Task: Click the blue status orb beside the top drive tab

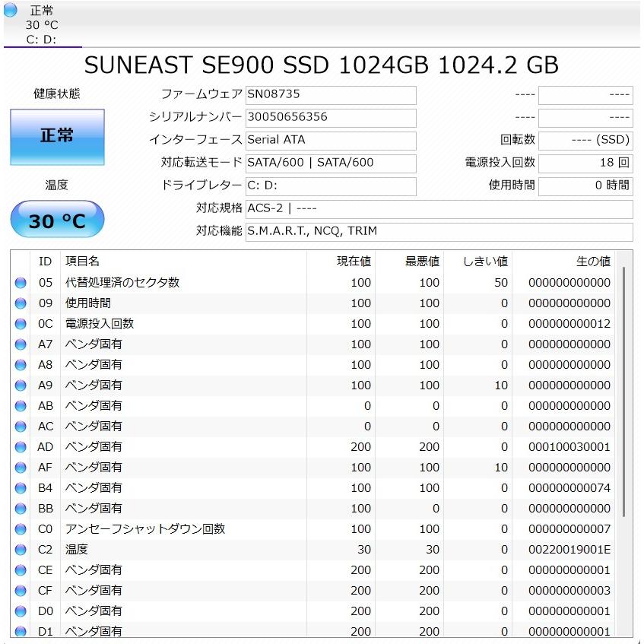Action: 11,11
